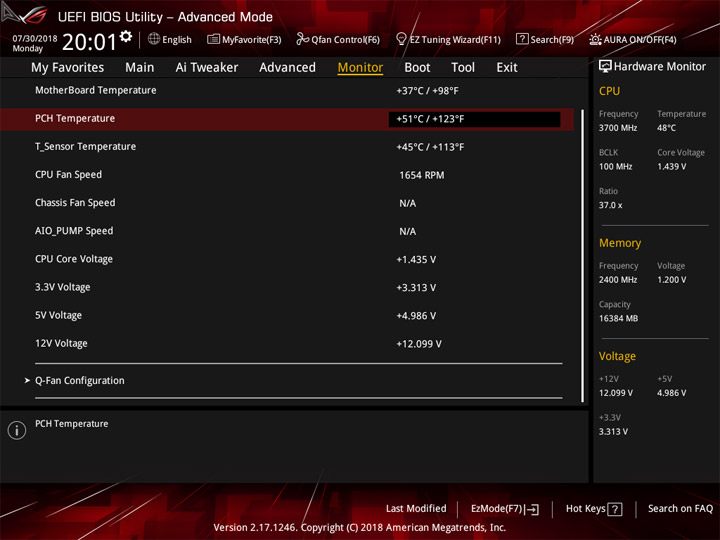
Task: Click Voltage heading in Hardware Monitor
Action: pos(617,357)
